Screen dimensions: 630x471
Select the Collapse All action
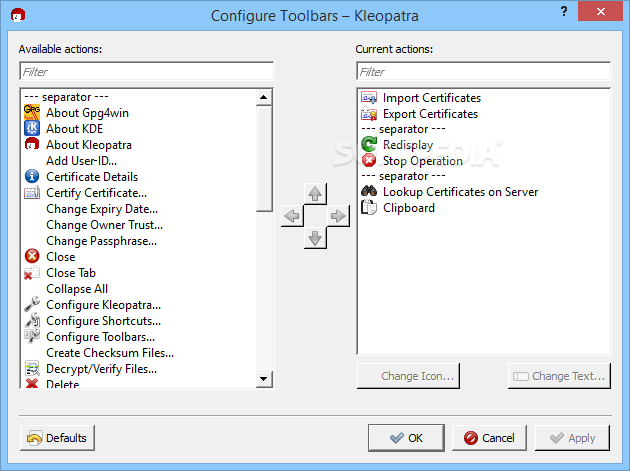tap(77, 289)
